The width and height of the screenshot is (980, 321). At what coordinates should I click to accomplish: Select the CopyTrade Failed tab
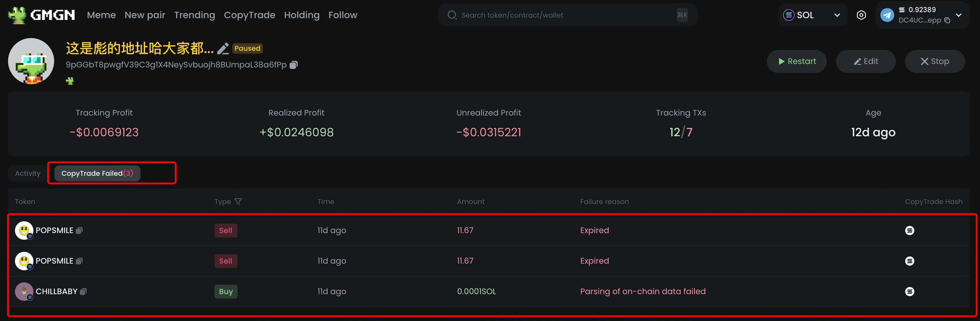[x=97, y=173]
